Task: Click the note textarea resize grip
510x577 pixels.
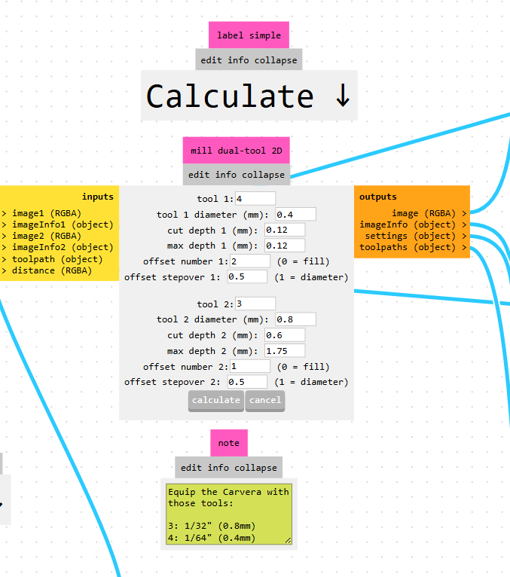Action: 288,541
